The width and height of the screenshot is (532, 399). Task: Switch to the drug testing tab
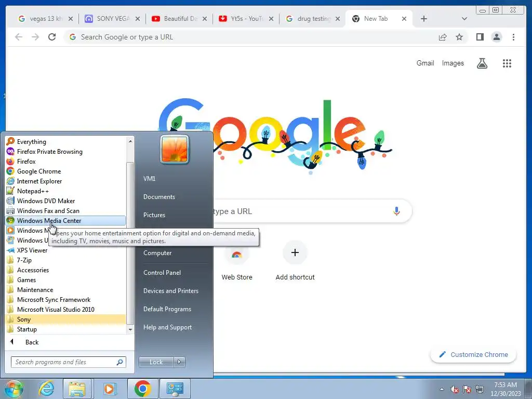(312, 19)
